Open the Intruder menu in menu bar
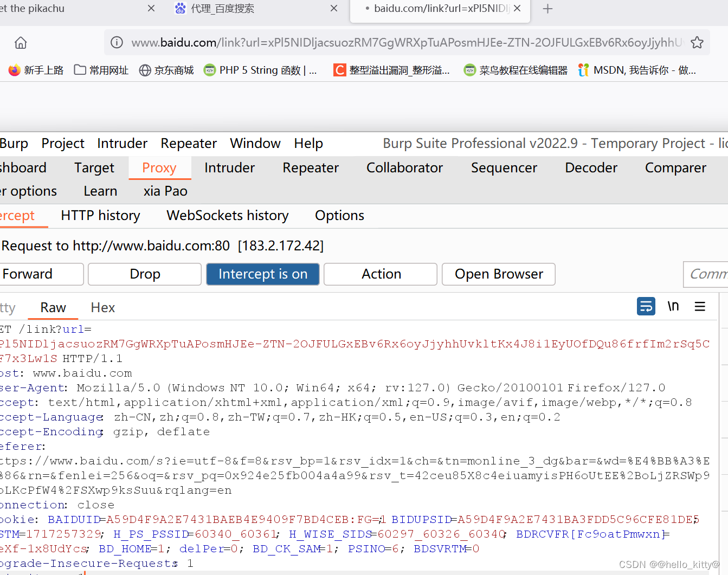Screen dimensions: 728x575 coord(123,143)
